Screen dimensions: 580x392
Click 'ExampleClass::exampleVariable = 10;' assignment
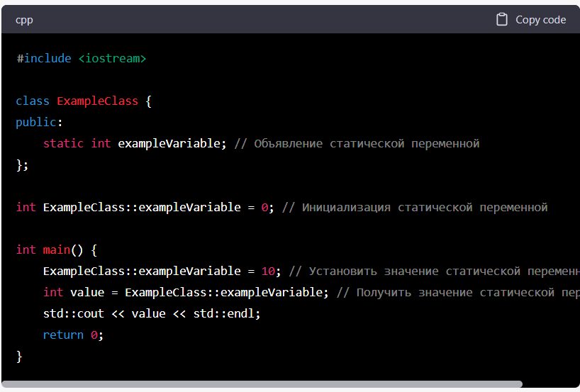[162, 271]
